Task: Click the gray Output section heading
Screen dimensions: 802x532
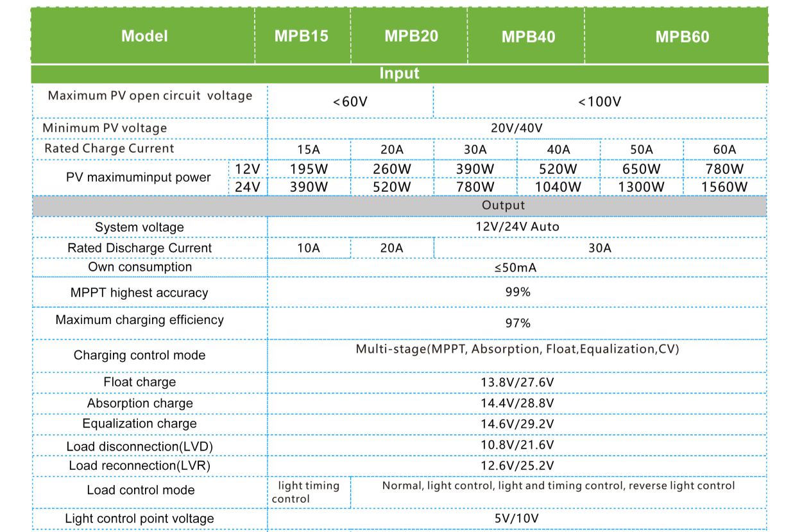Action: [399, 206]
